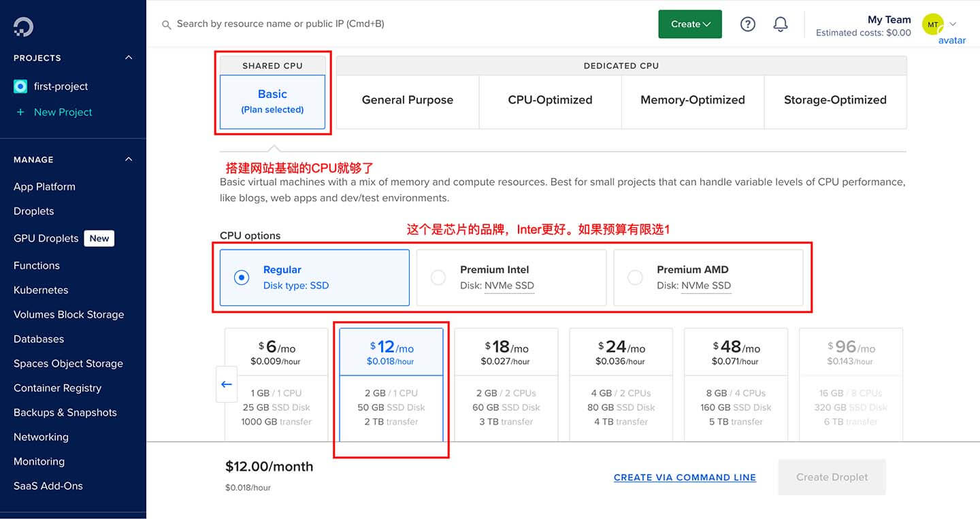This screenshot has width=980, height=519.
Task: Click the Estimated costs: $0.00 text
Action: tap(863, 33)
